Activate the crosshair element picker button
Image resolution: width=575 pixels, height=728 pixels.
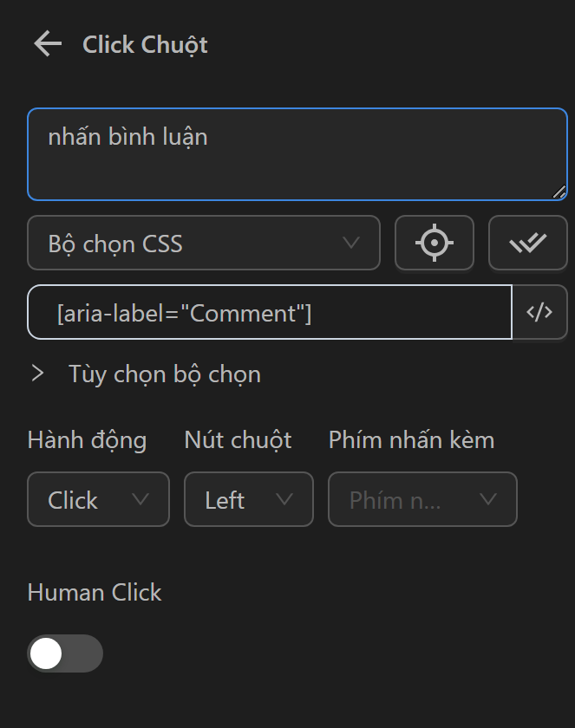pos(434,244)
